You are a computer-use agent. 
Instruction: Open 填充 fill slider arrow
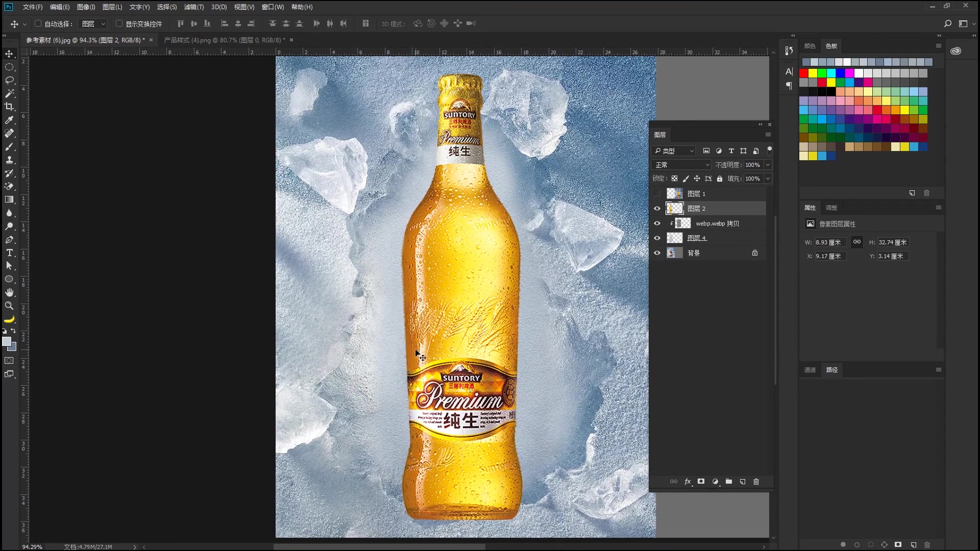[768, 179]
